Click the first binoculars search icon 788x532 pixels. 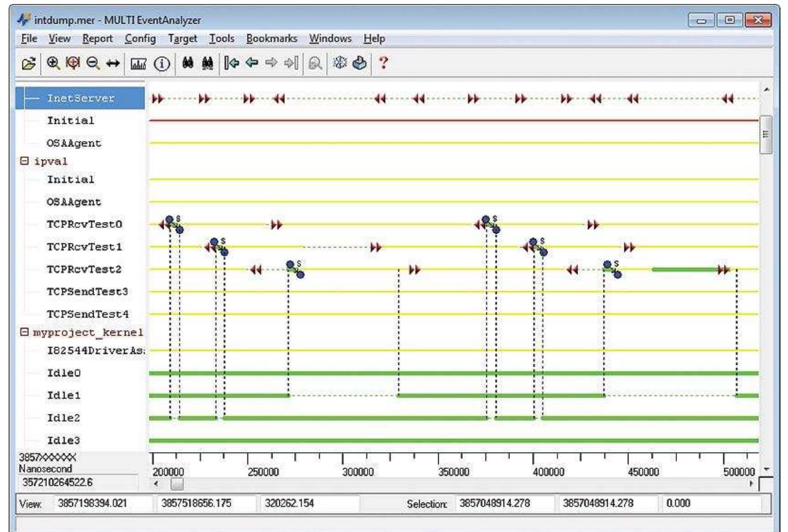click(187, 64)
